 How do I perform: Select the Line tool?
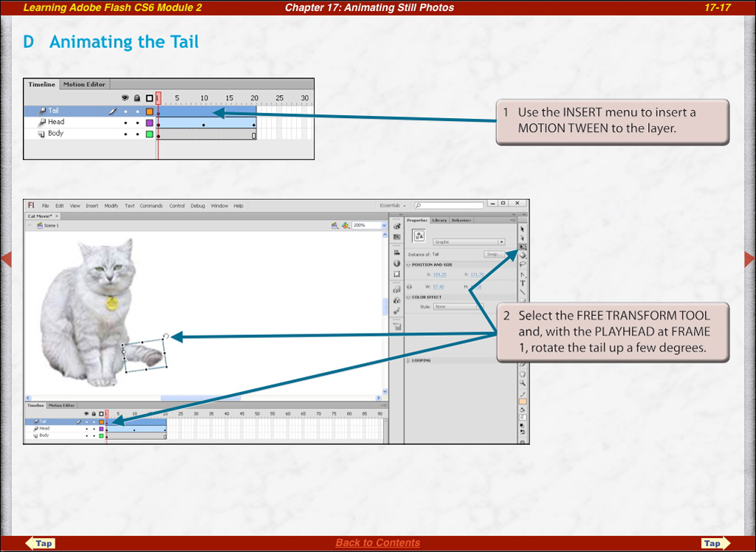tap(522, 291)
